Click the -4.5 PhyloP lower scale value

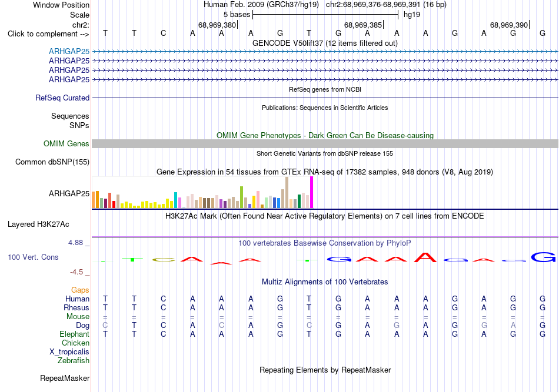tap(76, 272)
